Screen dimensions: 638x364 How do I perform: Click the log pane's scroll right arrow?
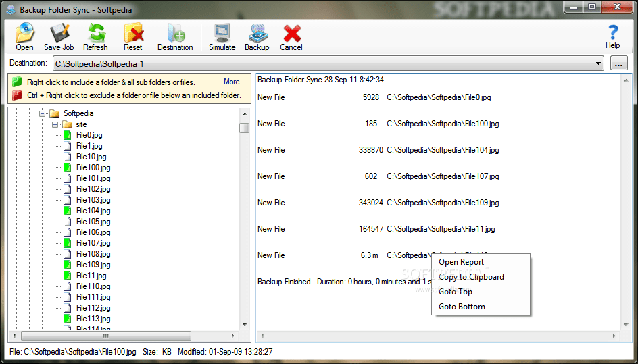tap(614, 336)
